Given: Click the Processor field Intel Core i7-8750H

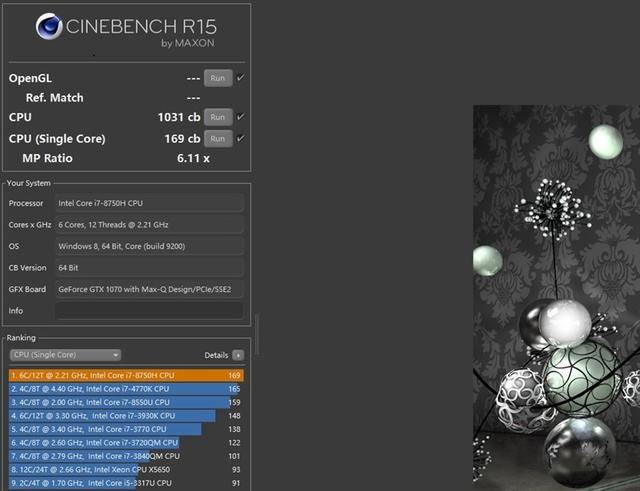Looking at the screenshot, I should click(x=149, y=203).
